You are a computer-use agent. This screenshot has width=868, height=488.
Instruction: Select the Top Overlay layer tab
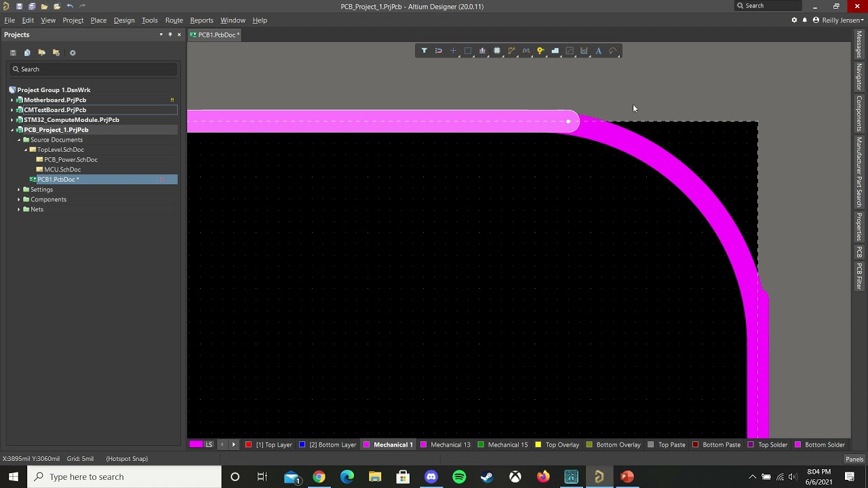pos(557,445)
